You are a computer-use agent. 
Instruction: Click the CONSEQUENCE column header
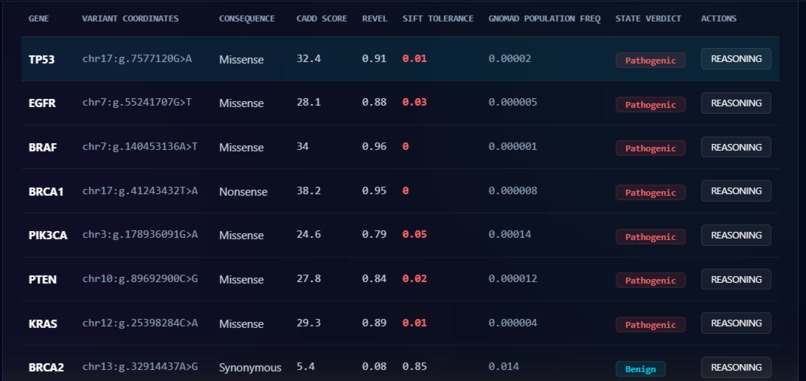pos(247,19)
